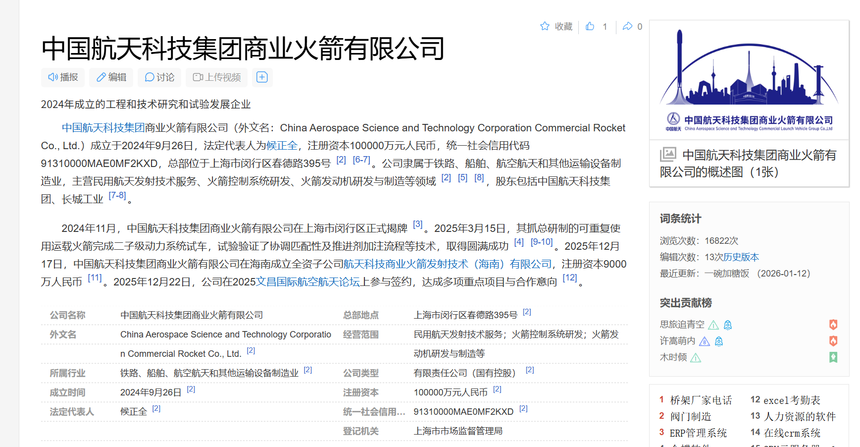Open 人力资源的软件 ranked link
Image resolution: width=860 pixels, height=447 pixels.
pyautogui.click(x=800, y=417)
